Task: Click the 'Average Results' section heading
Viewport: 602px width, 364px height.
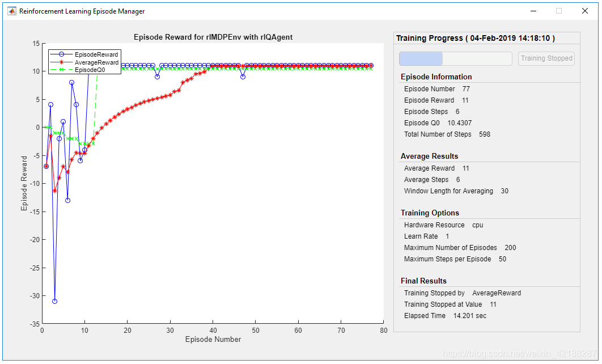Action: [x=429, y=156]
